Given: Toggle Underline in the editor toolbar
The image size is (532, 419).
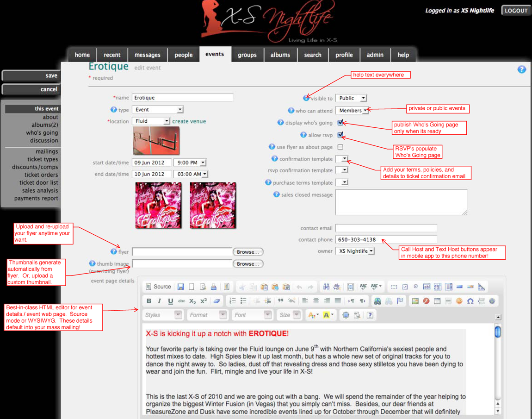Looking at the screenshot, I should [x=170, y=301].
